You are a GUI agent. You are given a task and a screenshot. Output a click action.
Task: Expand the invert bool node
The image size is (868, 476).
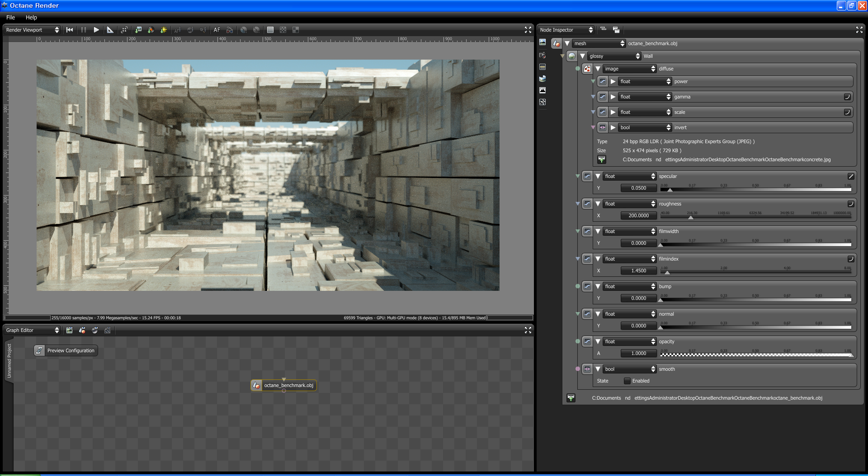tap(613, 127)
